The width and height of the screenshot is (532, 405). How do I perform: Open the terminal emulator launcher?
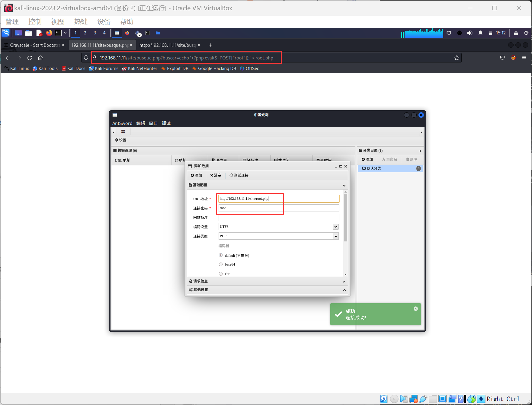pos(58,33)
